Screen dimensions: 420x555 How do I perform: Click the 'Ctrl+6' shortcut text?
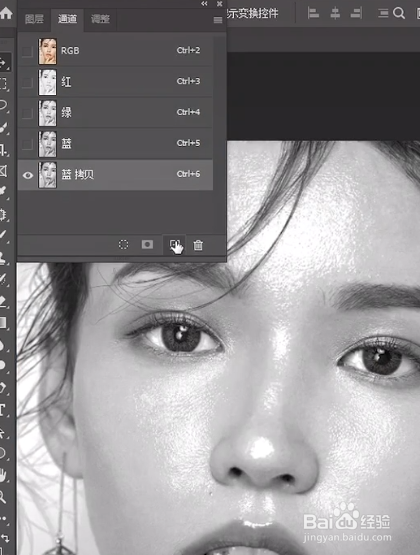coord(188,174)
